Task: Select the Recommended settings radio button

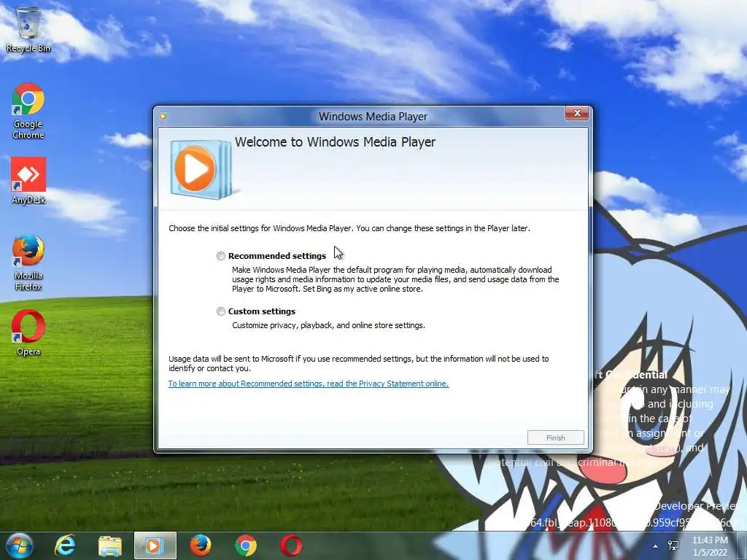Action: (x=220, y=256)
